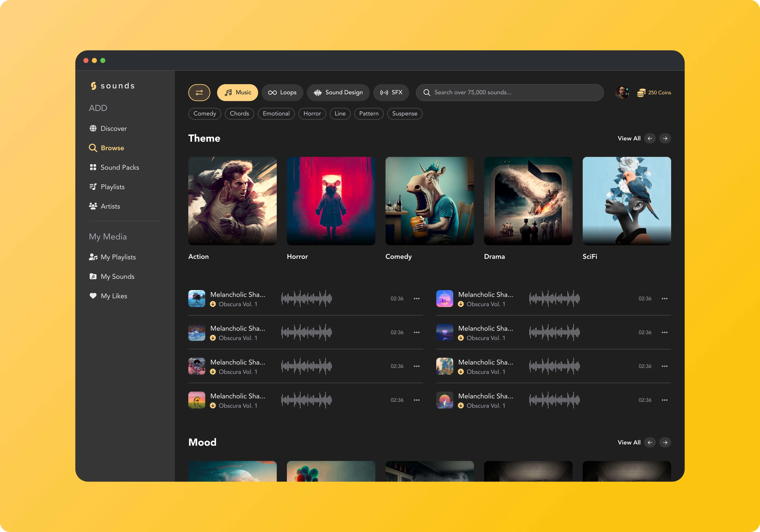Click the filter/equalizer icon button
The image size is (760, 532).
click(199, 92)
